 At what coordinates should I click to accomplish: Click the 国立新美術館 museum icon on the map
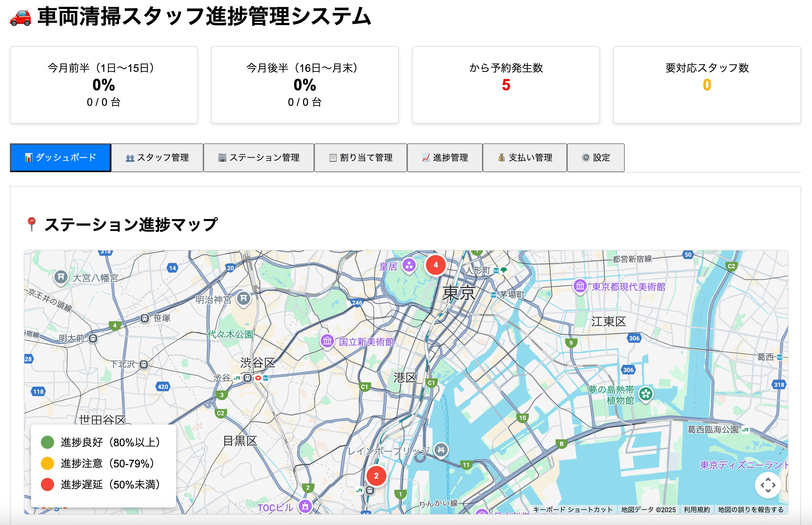[x=327, y=340]
